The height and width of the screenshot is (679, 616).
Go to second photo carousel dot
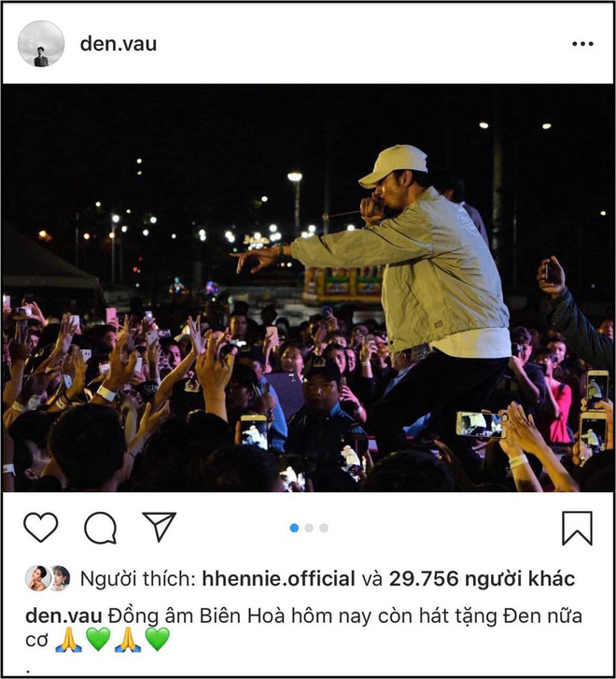309,528
